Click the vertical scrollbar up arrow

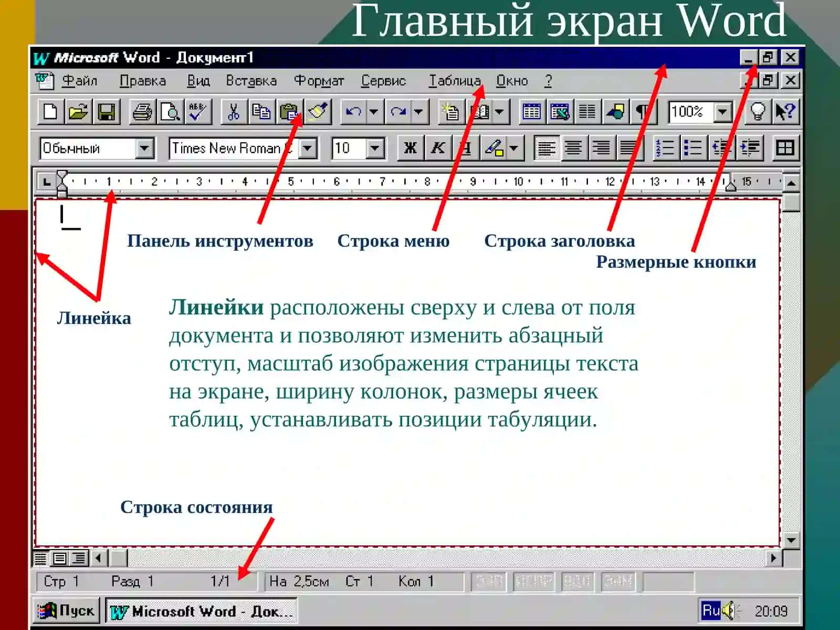click(x=791, y=182)
